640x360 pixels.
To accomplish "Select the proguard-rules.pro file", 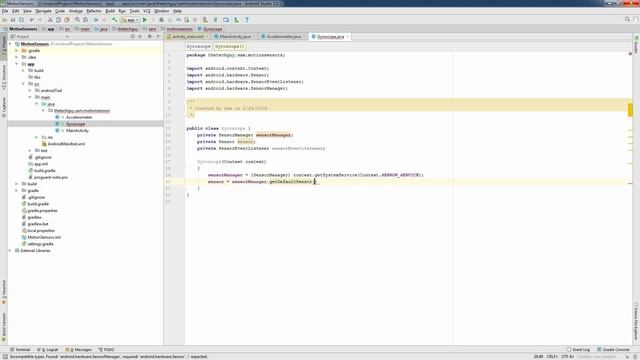I will pyautogui.click(x=51, y=177).
